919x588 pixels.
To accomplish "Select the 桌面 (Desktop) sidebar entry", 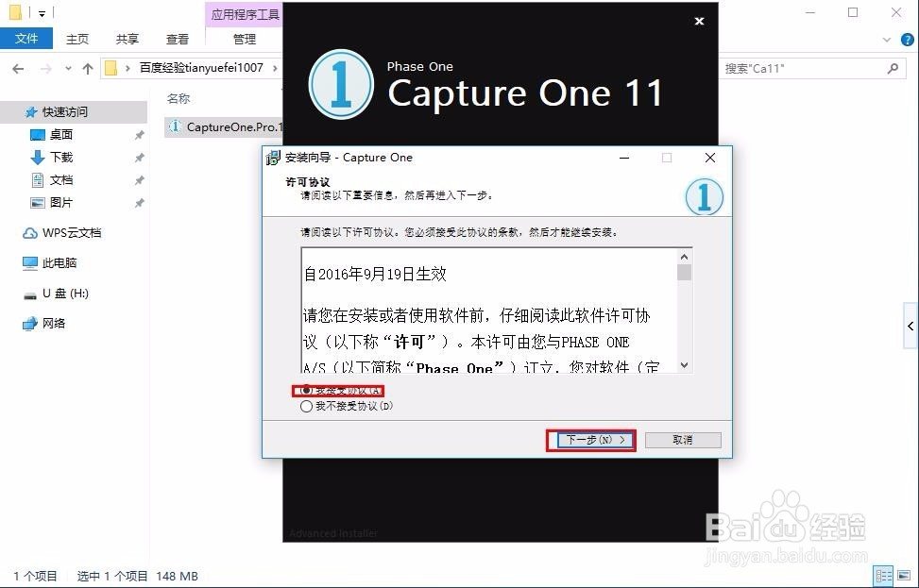I will pos(60,134).
